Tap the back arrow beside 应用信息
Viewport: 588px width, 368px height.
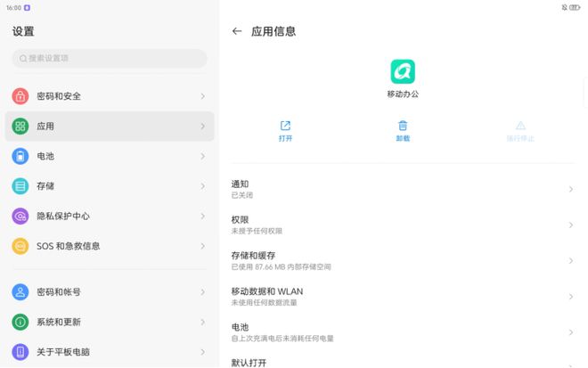tap(237, 31)
